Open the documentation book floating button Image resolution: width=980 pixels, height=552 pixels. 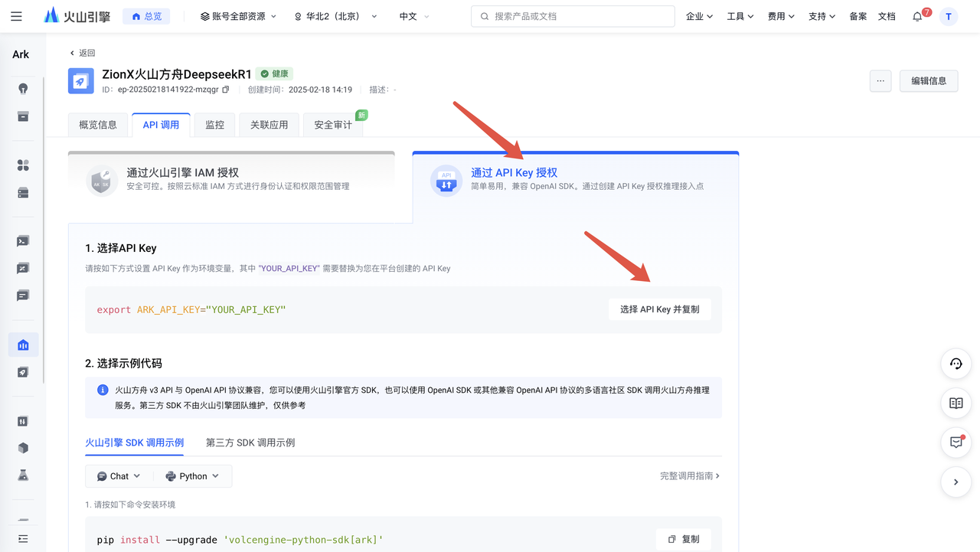955,403
